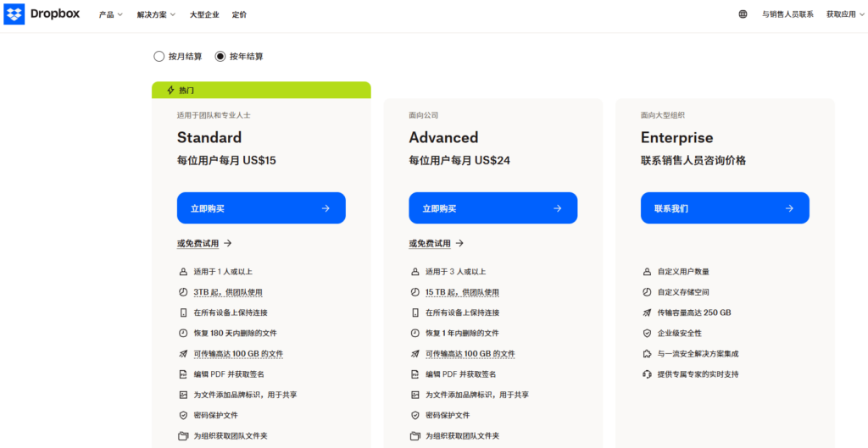Click image icon in Standard 品牌标识 row
This screenshot has width=868, height=448.
coord(183,395)
